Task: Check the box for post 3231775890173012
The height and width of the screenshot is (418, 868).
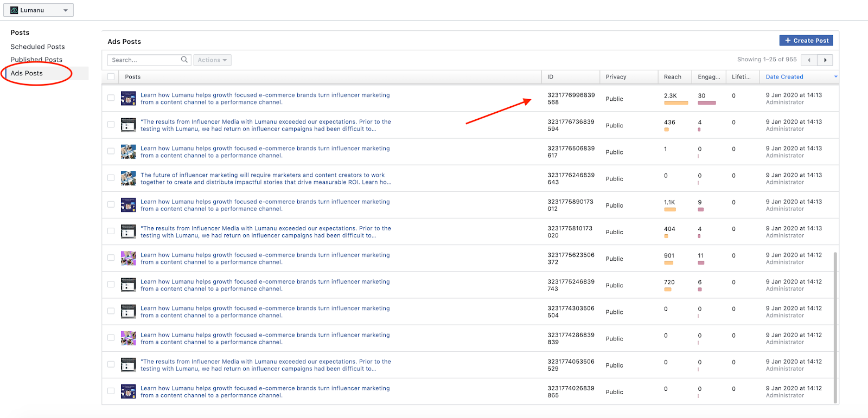Action: click(111, 204)
